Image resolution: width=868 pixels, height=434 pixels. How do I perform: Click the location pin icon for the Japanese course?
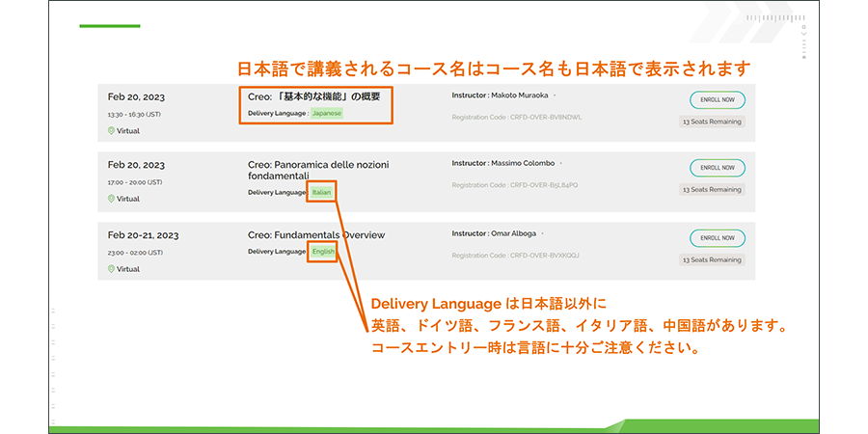112,130
